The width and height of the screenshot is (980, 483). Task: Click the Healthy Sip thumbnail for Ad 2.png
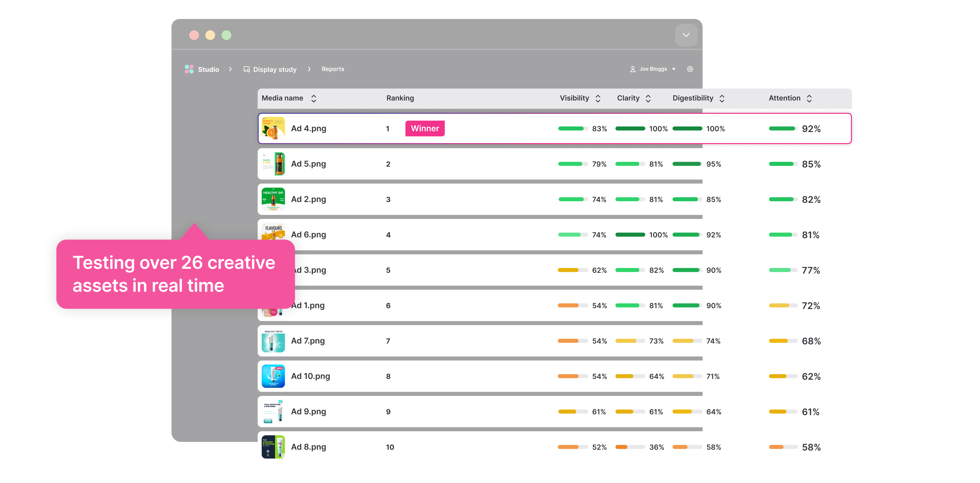tap(273, 199)
